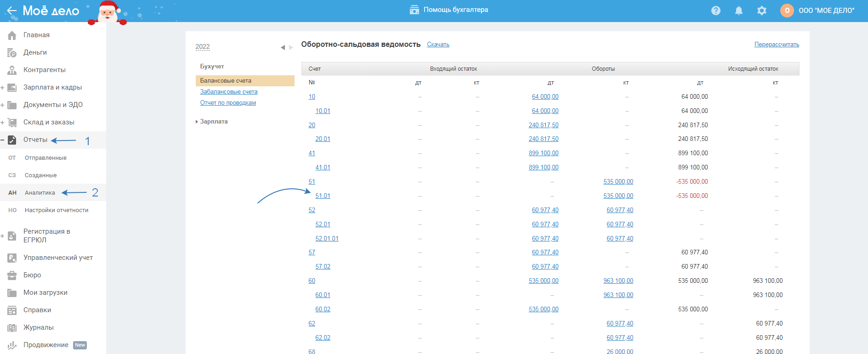Go to previous year with the left arrow

[283, 47]
